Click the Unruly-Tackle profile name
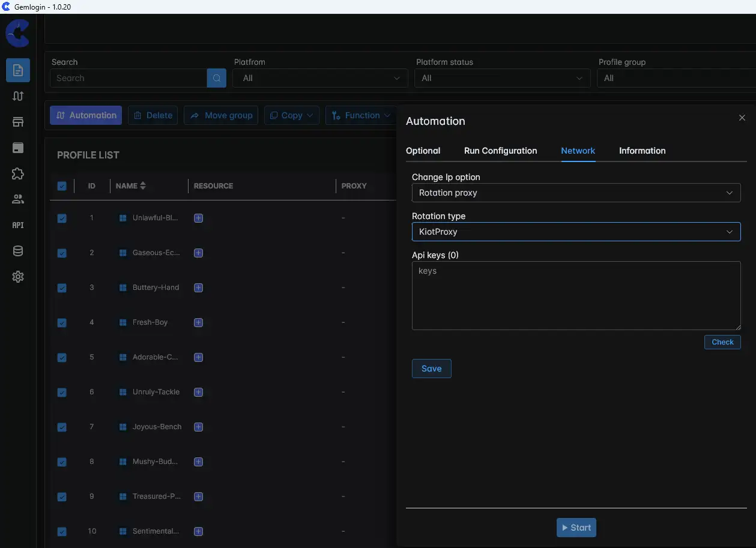Image resolution: width=756 pixels, height=548 pixels. (156, 392)
